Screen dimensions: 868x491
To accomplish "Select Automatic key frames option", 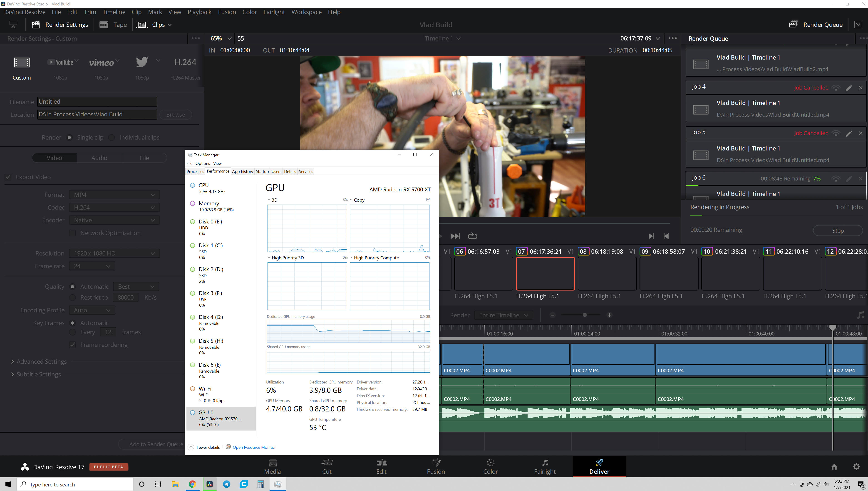I will pos(72,323).
